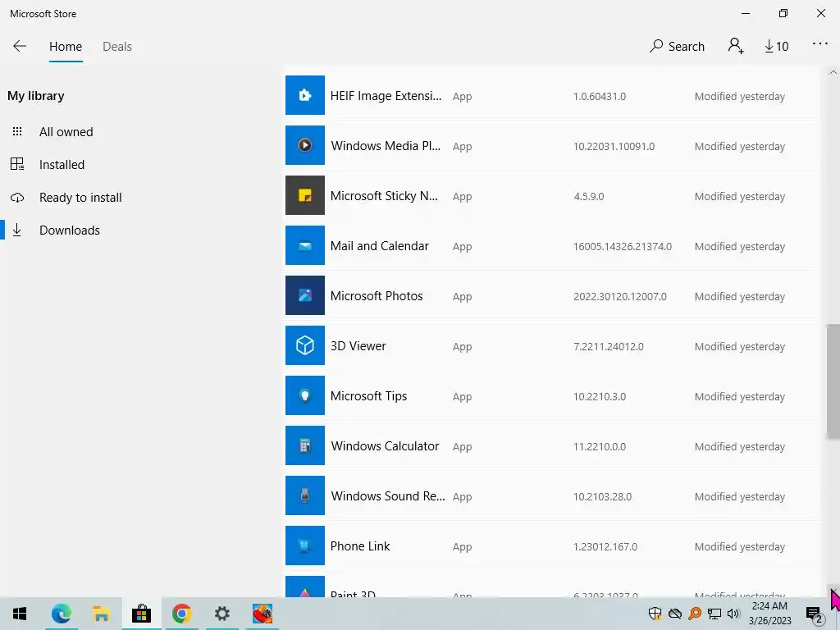
Task: Click the taskbar clock and date
Action: [769, 614]
